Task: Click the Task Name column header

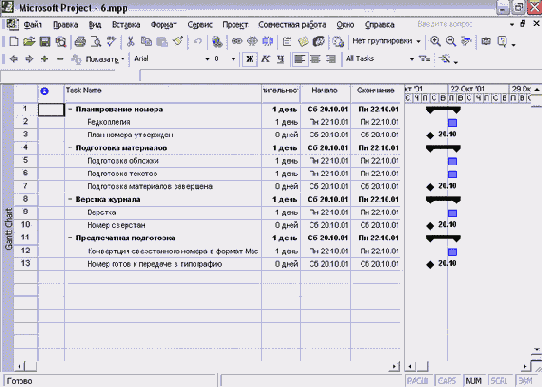Action: coord(163,93)
